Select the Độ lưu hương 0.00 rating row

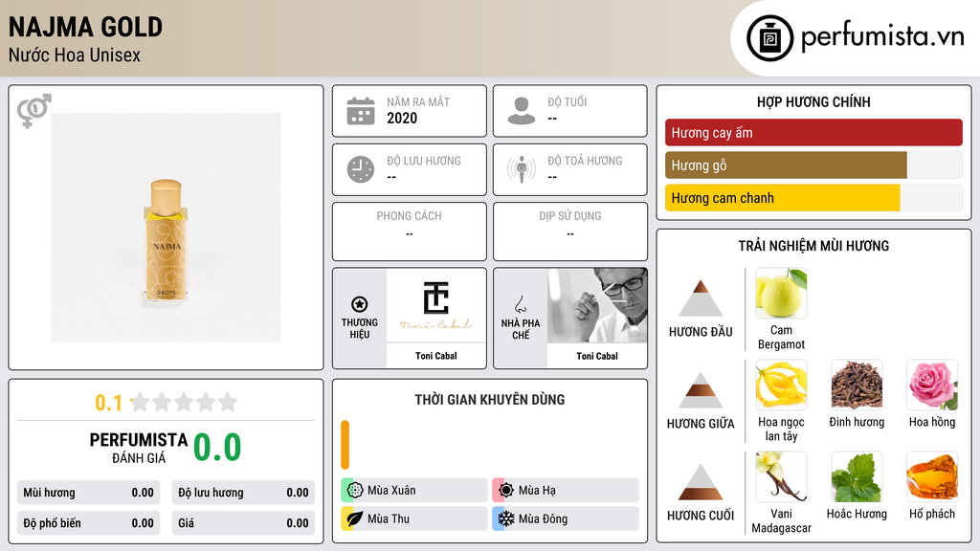pyautogui.click(x=243, y=493)
